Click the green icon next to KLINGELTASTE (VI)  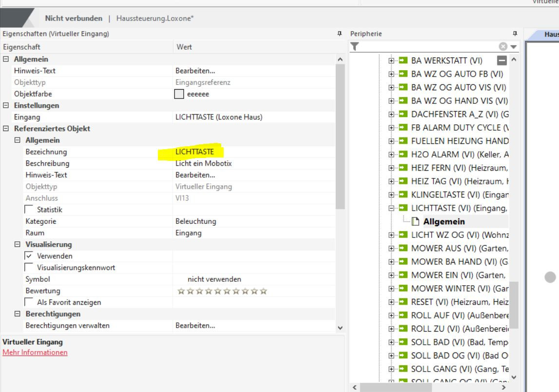click(403, 195)
